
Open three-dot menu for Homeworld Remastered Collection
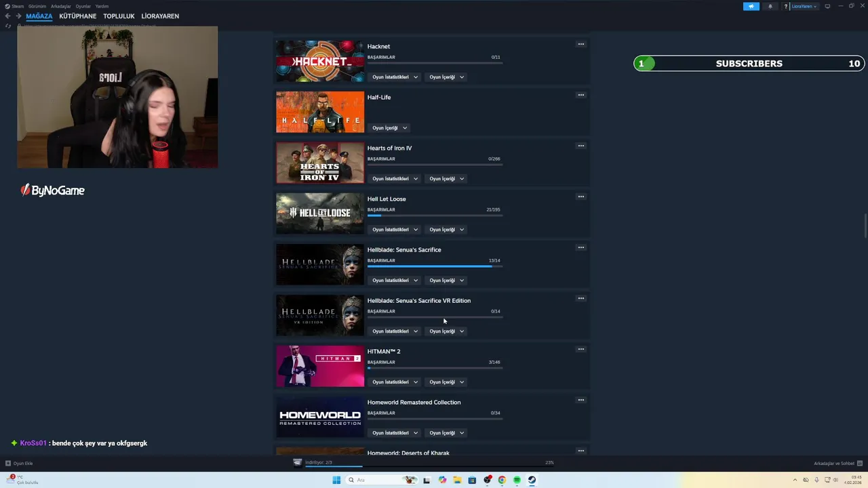[x=580, y=400]
